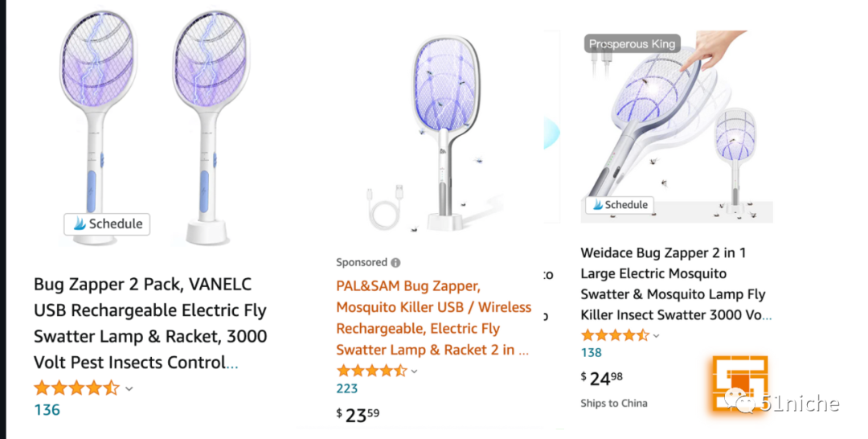Click the Prosperous King badge
Viewport: 868px width, 439px height.
pyautogui.click(x=632, y=44)
